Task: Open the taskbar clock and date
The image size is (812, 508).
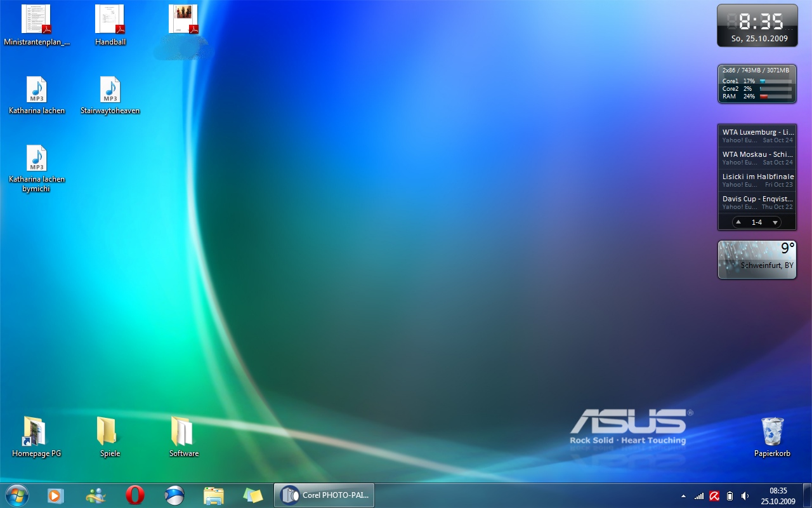Action: (778, 495)
